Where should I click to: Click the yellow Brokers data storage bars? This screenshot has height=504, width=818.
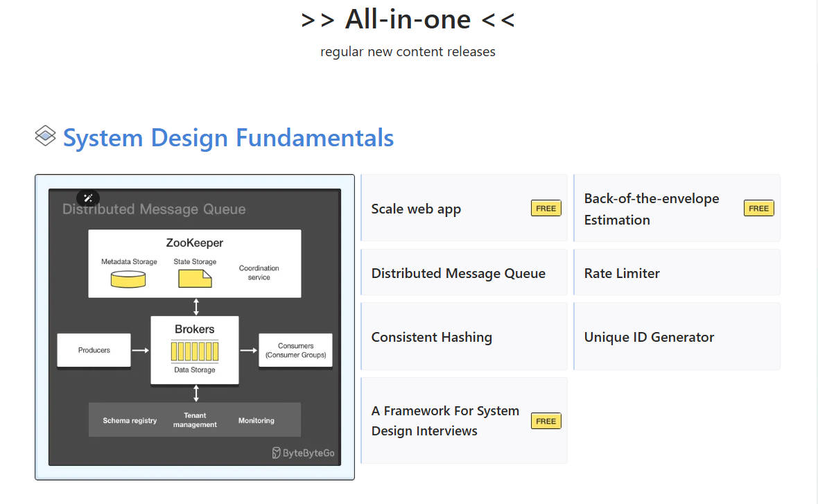pos(195,351)
